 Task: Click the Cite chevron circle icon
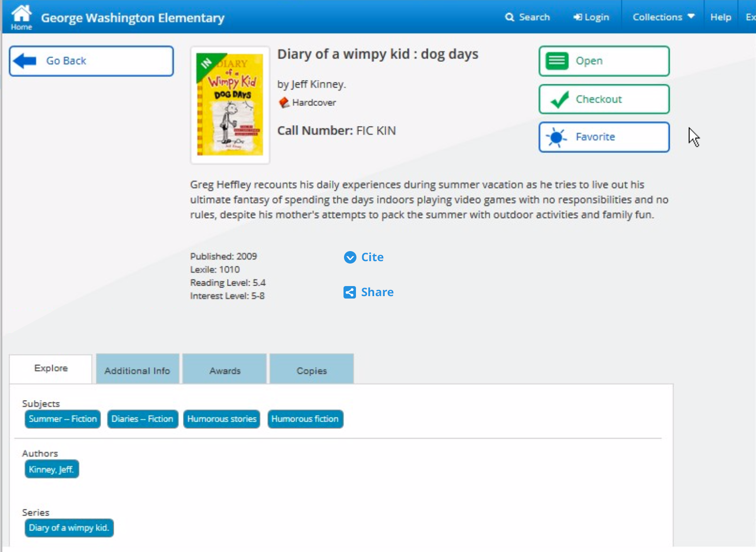tap(350, 257)
